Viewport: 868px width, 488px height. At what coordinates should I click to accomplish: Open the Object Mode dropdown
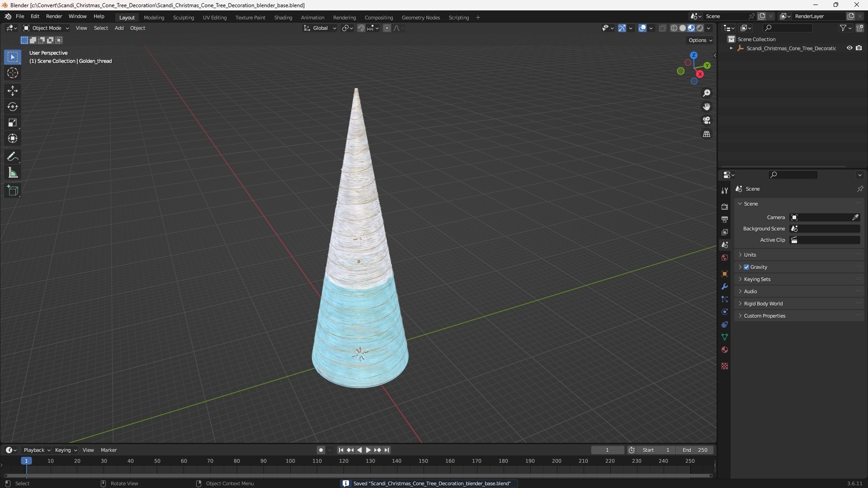point(46,28)
